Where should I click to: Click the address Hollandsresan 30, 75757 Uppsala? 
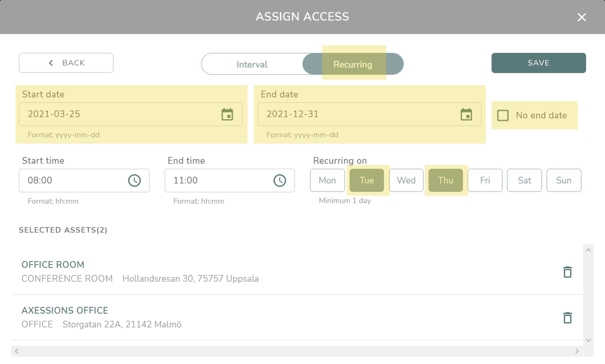(x=191, y=279)
